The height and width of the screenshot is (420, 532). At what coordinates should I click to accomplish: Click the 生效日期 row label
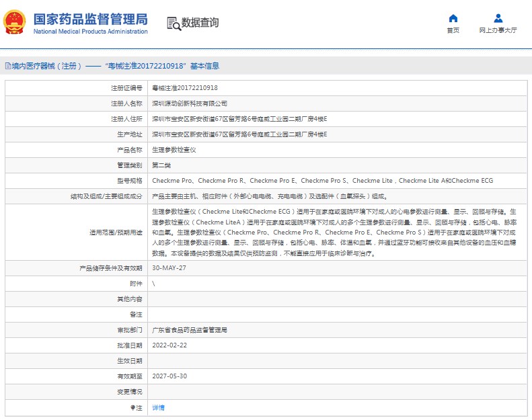tap(130, 361)
